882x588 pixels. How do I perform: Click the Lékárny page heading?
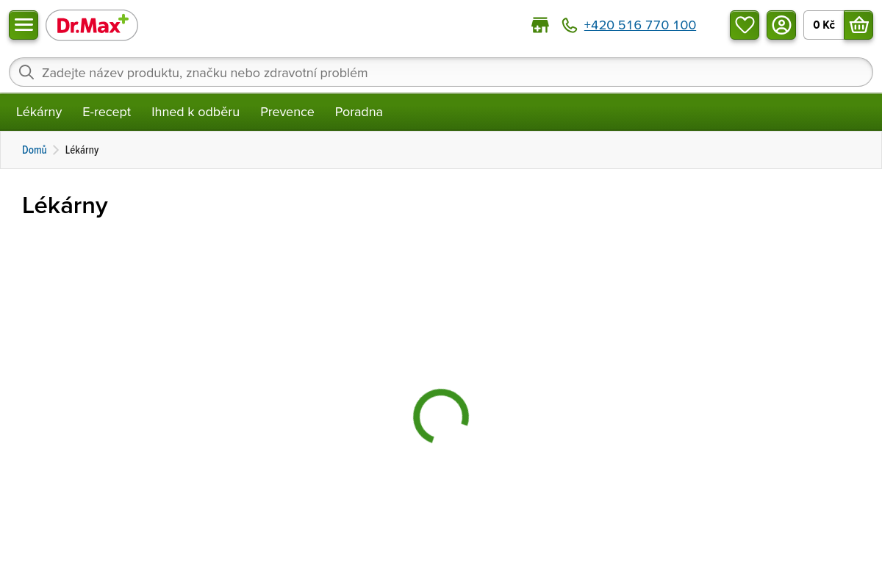click(x=65, y=205)
